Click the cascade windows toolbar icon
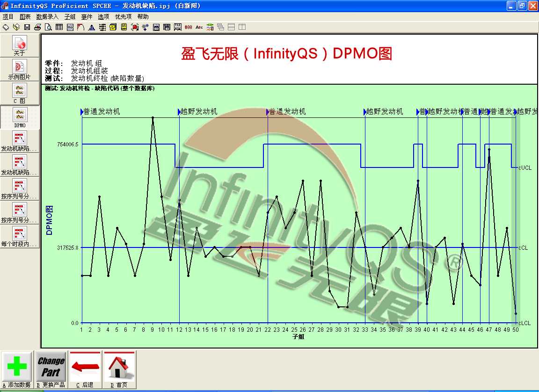Viewport: 539px width, 392px height. 221,27
